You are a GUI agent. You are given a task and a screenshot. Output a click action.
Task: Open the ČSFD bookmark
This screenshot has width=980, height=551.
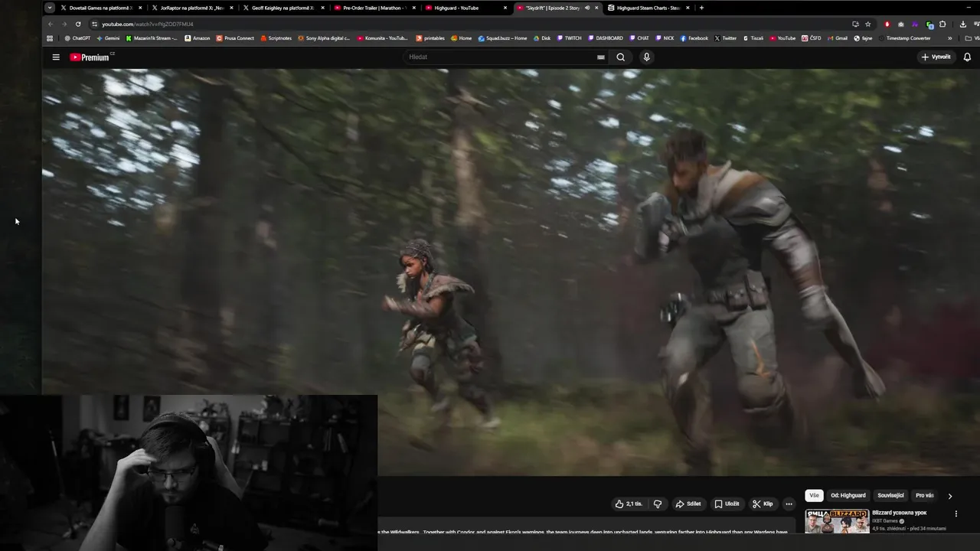812,38
